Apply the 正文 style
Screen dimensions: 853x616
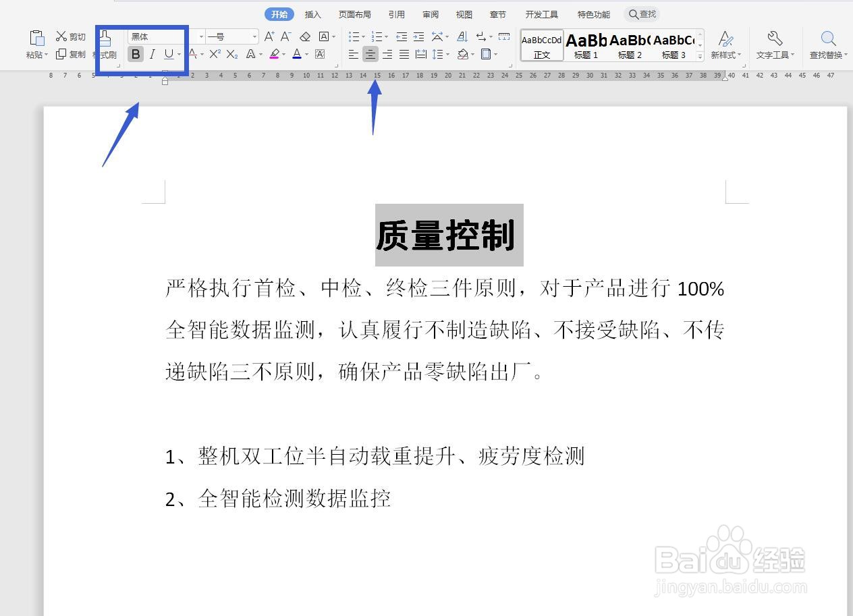coord(542,45)
